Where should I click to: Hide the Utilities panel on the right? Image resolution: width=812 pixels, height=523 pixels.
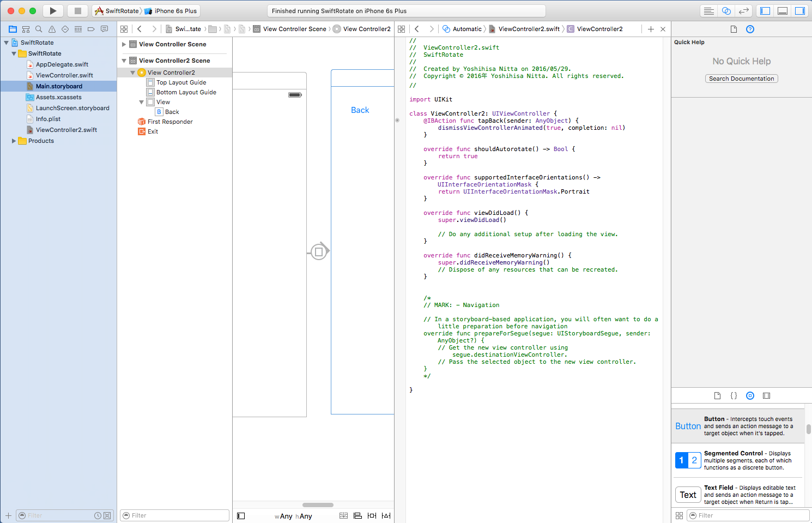(799, 11)
